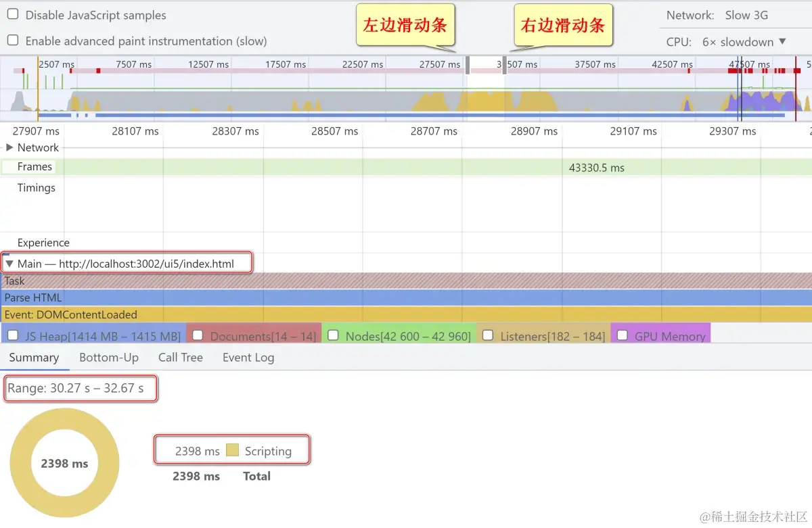This screenshot has width=812, height=528.
Task: Click the 2398 ms donut chart center
Action: click(64, 464)
